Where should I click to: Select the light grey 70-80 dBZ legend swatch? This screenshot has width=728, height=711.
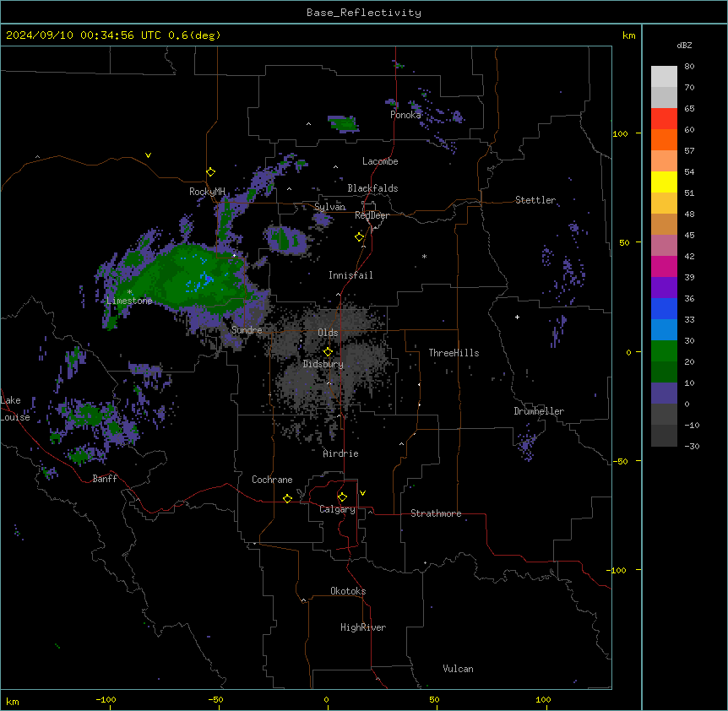coord(664,77)
